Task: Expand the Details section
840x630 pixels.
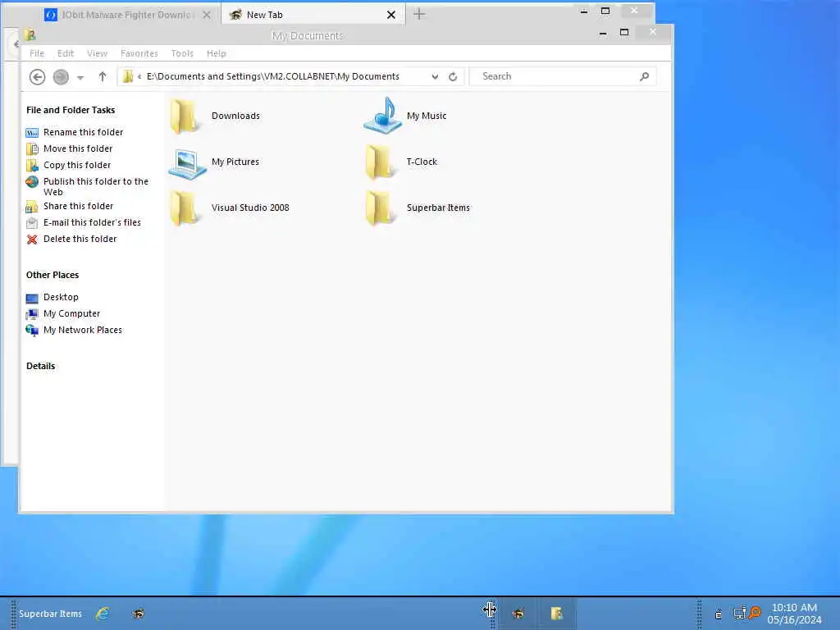Action: pyautogui.click(x=41, y=366)
